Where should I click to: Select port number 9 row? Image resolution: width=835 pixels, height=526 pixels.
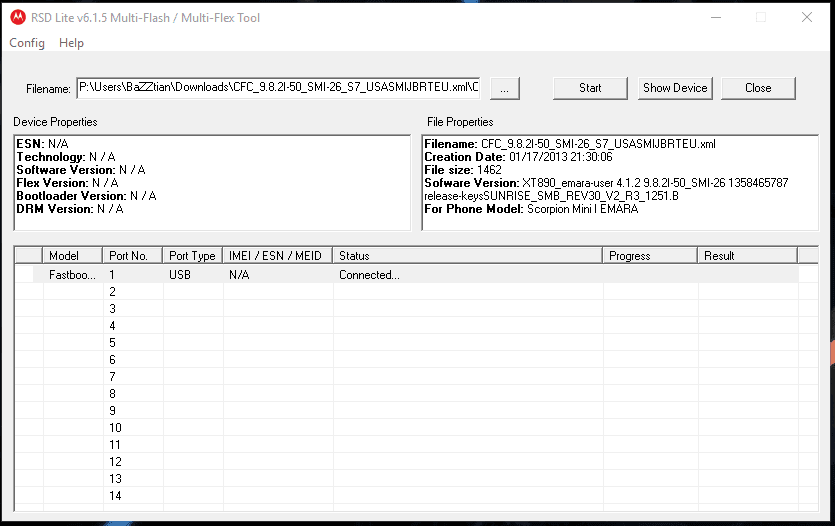(407, 411)
